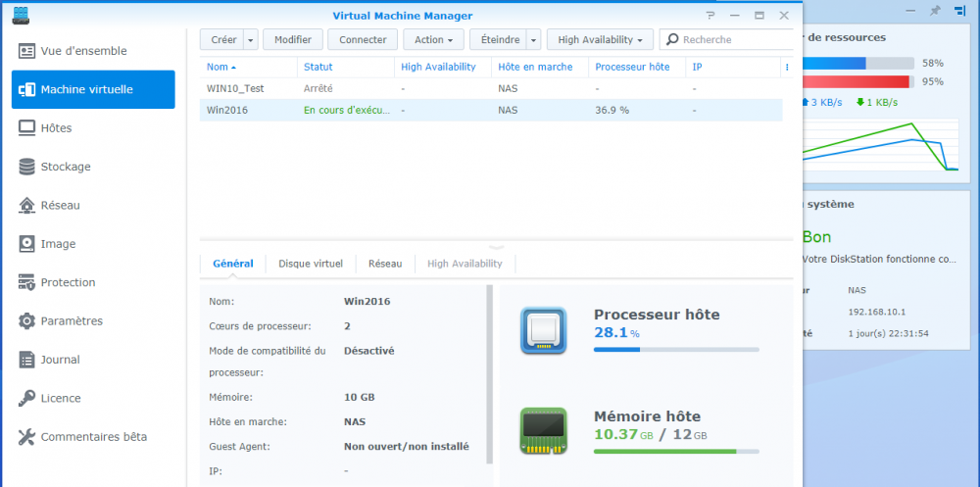Open Commentaires bêta wrench icon
The width and height of the screenshot is (980, 487).
(x=26, y=437)
